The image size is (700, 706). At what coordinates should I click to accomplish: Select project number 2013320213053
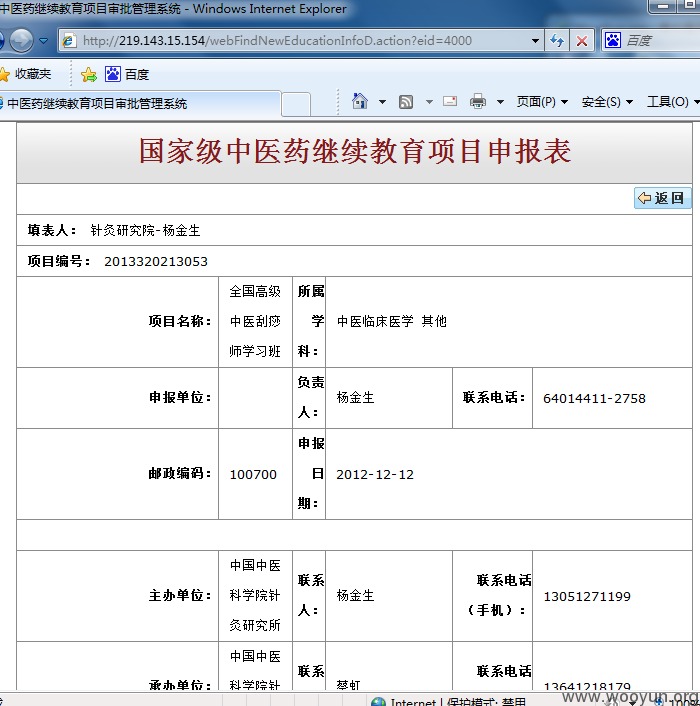coord(156,262)
